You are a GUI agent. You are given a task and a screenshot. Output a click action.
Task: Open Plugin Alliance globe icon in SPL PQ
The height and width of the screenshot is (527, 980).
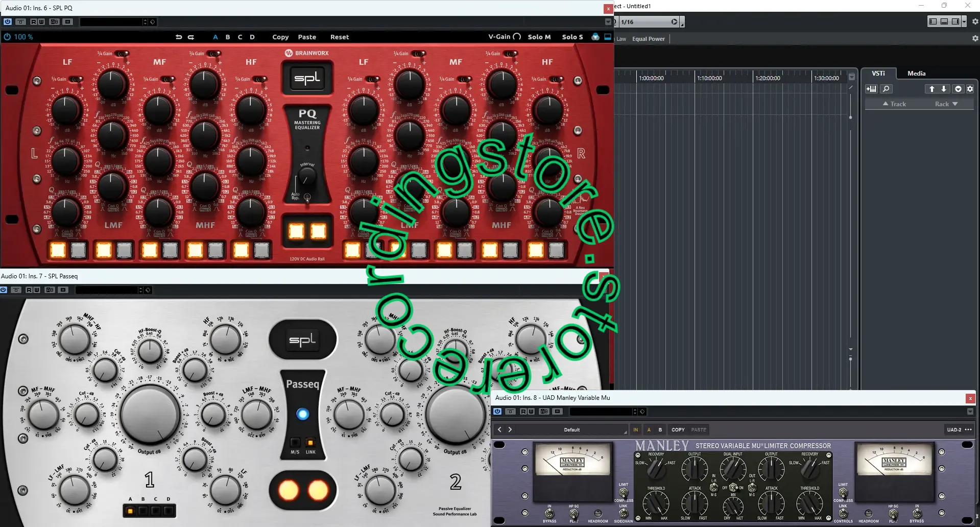pos(595,37)
